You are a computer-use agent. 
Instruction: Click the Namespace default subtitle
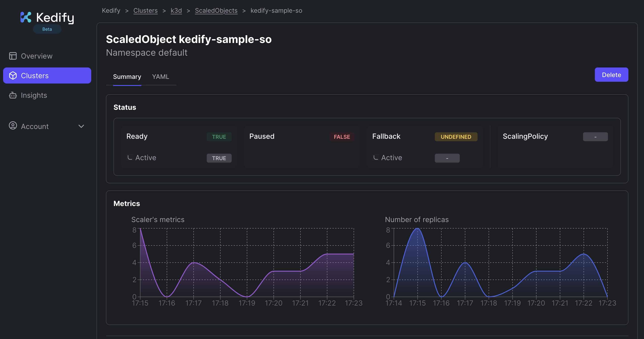point(147,53)
